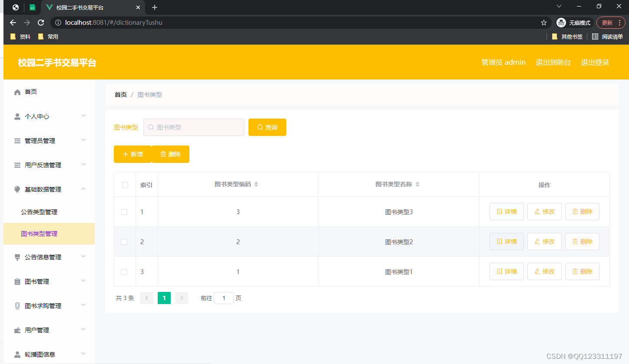Click the bulb icon beside 基础数据管理
629x364 pixels.
(x=17, y=189)
